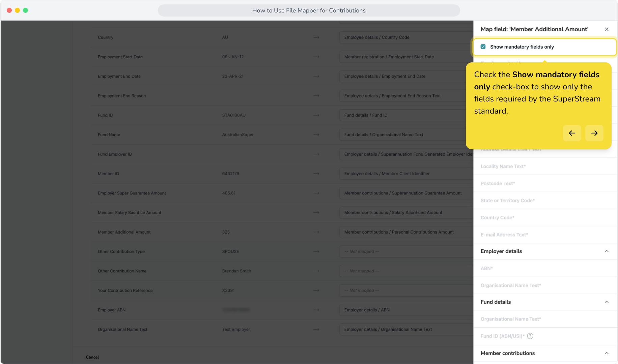Open mapping dropdown for Employment Start Date
The image size is (618, 364).
pos(406,57)
